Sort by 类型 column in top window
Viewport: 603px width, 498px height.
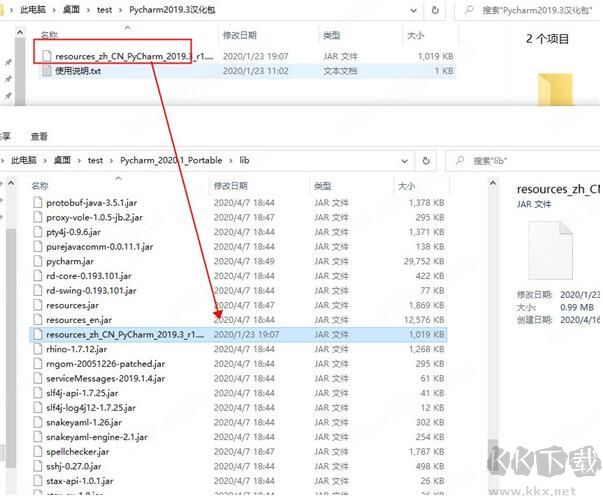pyautogui.click(x=331, y=35)
